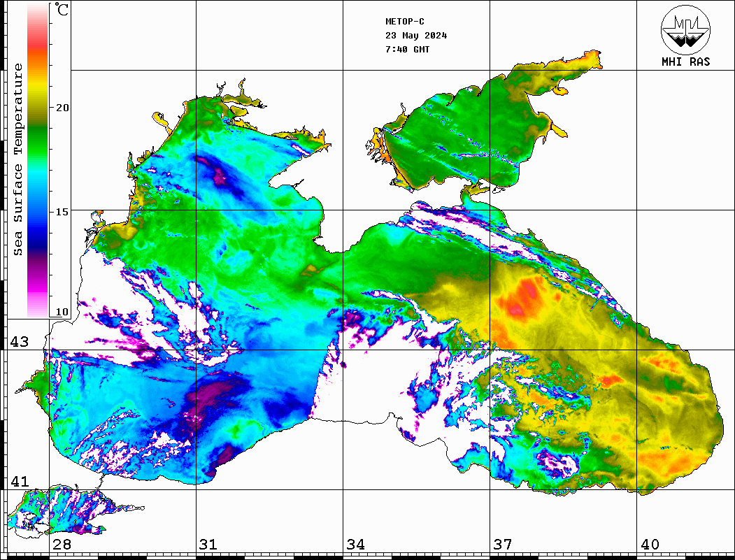Click the 'MHI RAS' label text
The height and width of the screenshot is (560, 735).
coord(685,62)
